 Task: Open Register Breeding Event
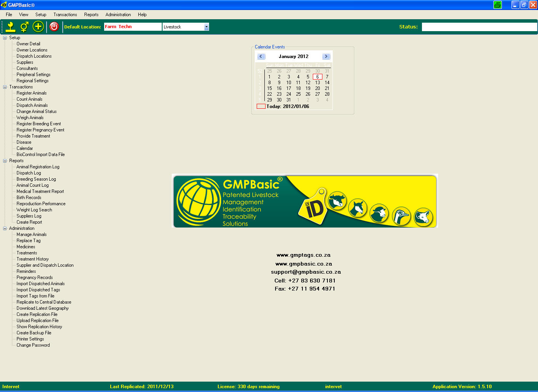(x=38, y=124)
